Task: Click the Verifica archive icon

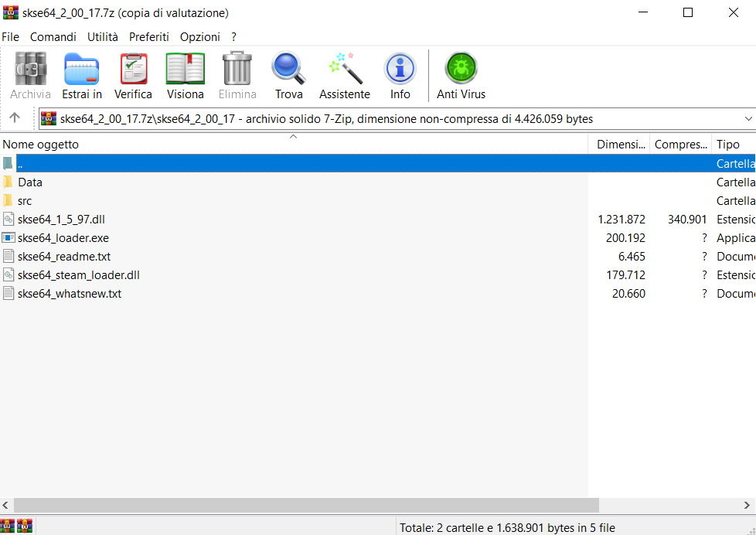Action: point(133,69)
